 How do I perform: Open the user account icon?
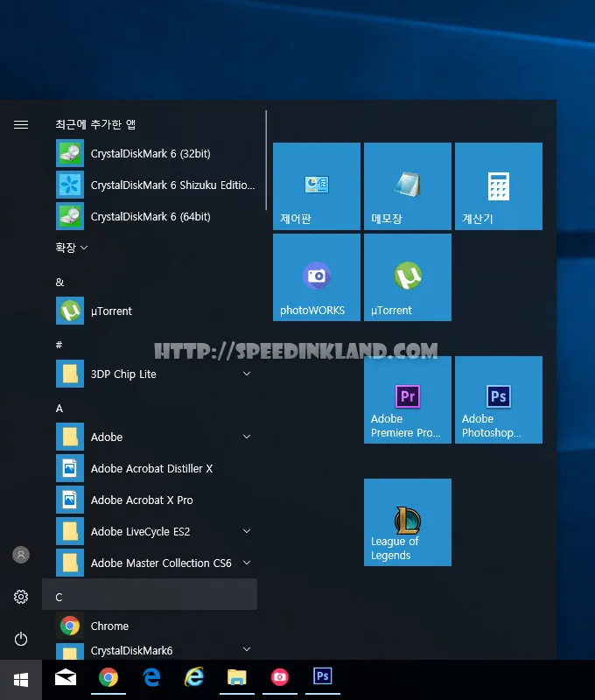[x=21, y=555]
